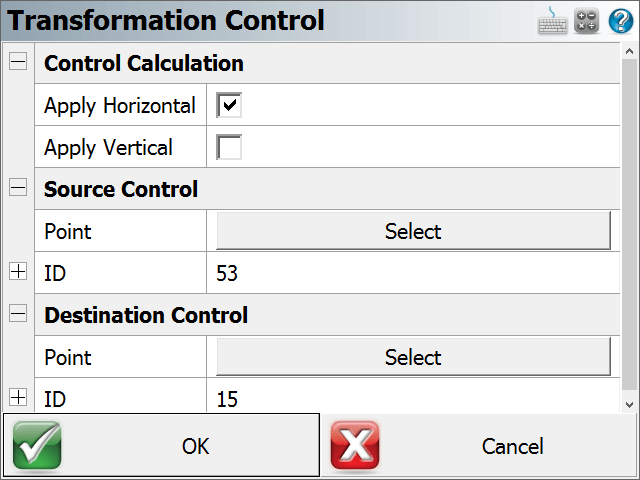Enable the Apply Vertical checkbox

point(229,147)
